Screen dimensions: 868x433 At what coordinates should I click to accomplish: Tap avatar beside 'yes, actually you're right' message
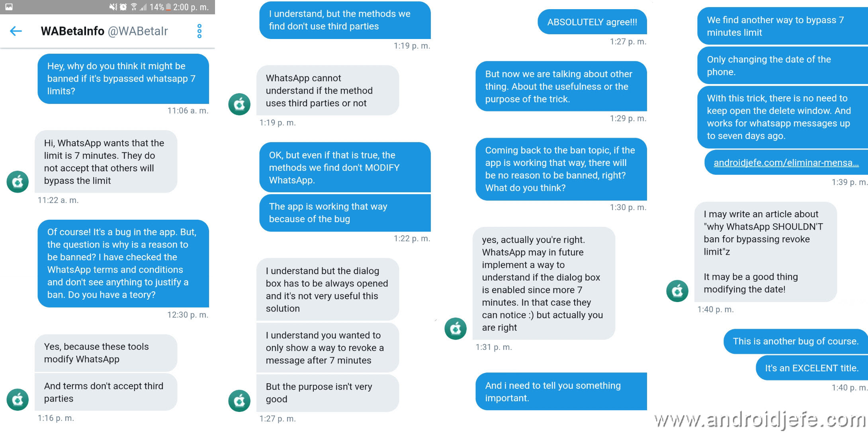[x=456, y=329]
